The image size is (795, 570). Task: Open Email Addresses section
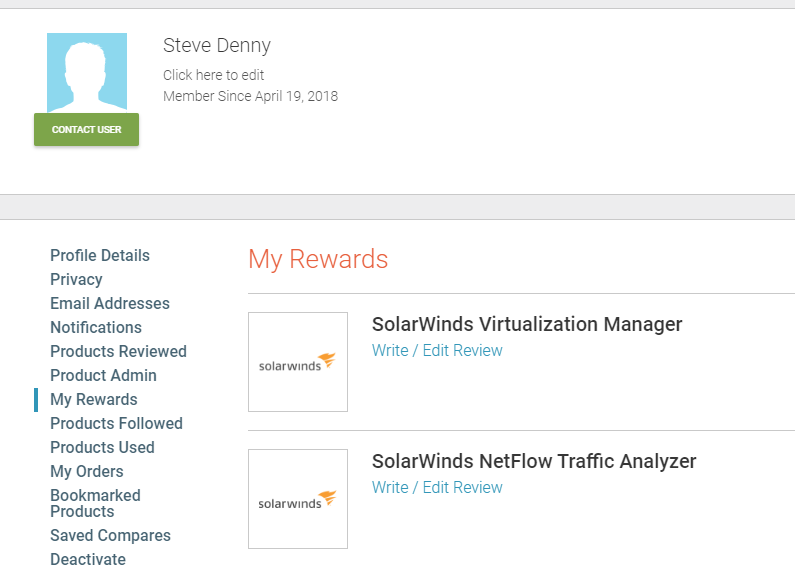tap(110, 304)
